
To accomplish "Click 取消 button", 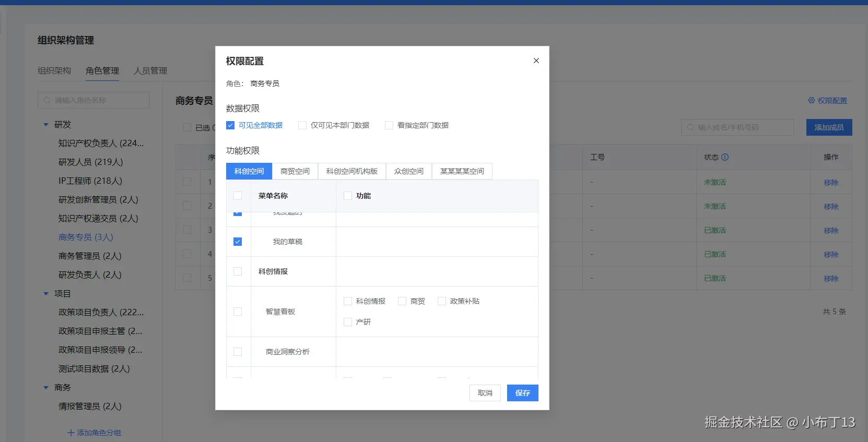I will (485, 393).
